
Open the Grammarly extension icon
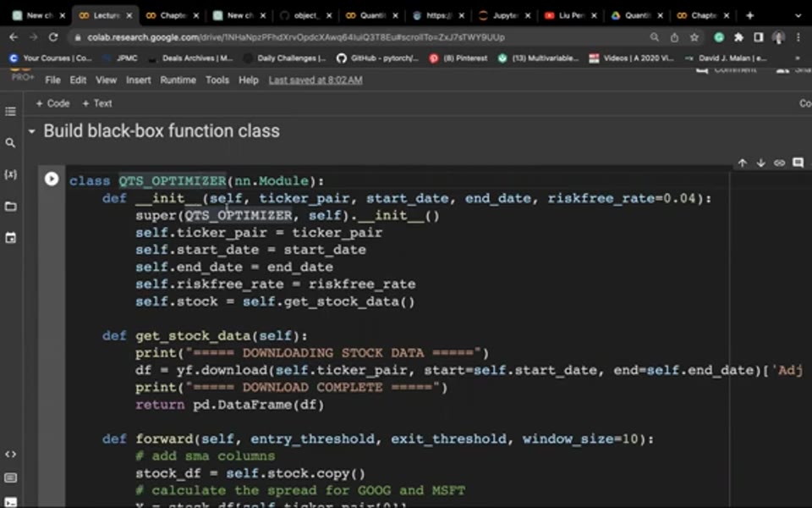(719, 37)
